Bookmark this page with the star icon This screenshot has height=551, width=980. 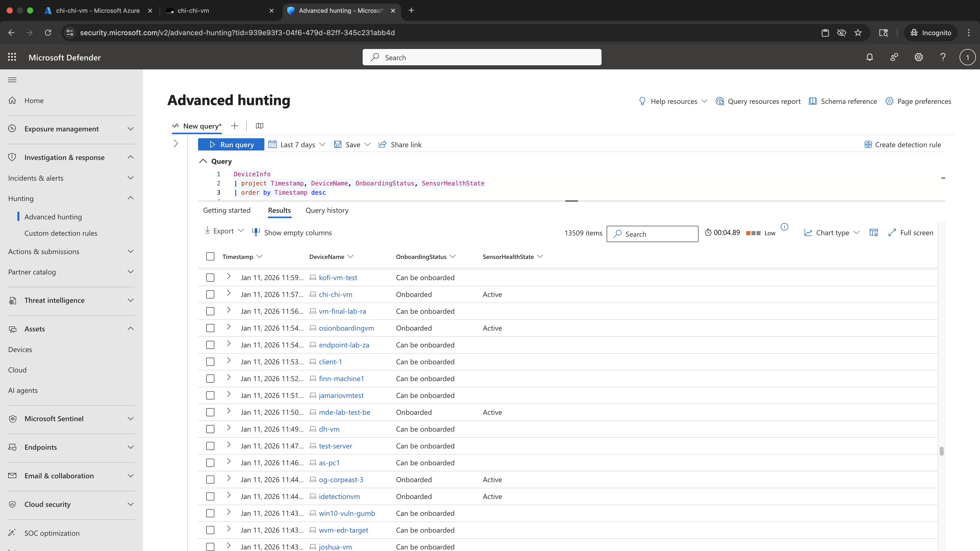858,33
